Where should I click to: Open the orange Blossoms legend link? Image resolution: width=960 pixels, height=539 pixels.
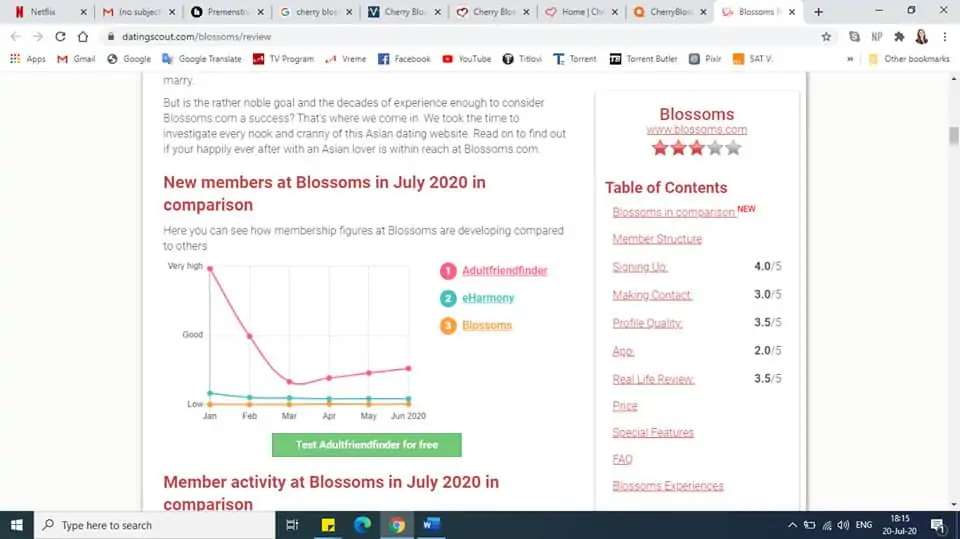(487, 326)
